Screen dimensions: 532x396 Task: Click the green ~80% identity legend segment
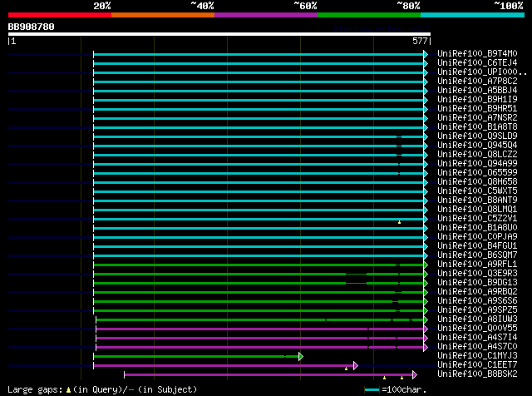[369, 15]
